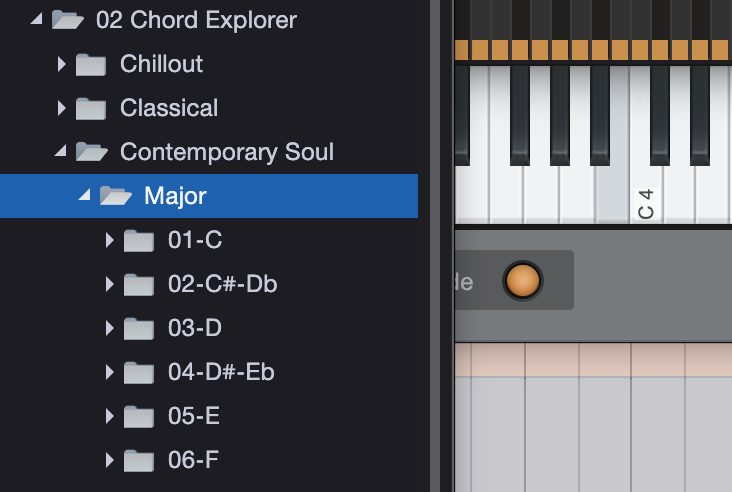Viewport: 732px width, 492px height.
Task: Click the 01-C folder icon
Action: [x=139, y=240]
